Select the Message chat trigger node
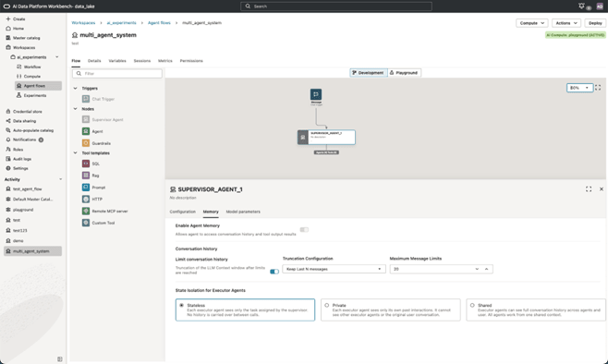 [316, 94]
